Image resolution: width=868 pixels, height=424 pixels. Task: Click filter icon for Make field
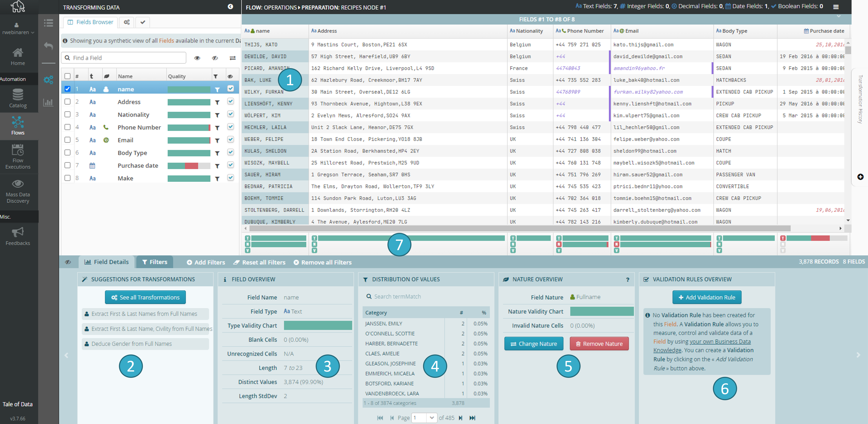[217, 179]
